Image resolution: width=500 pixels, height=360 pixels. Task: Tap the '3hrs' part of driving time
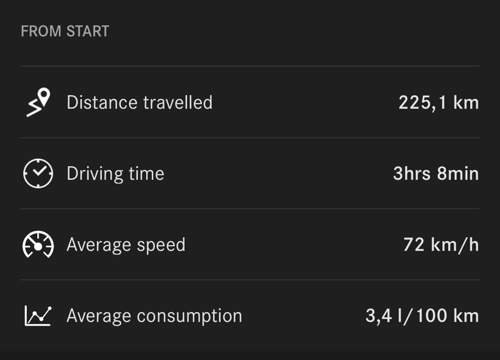tap(412, 174)
